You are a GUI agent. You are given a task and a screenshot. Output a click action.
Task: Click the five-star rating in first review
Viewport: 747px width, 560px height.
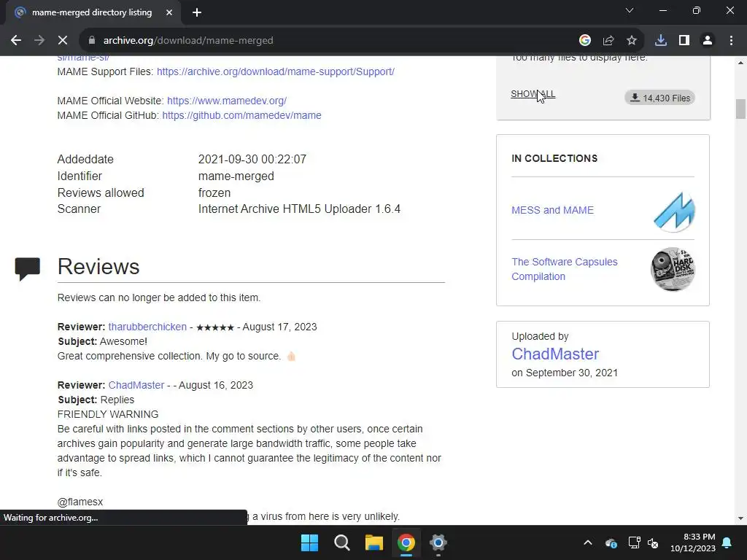coord(215,327)
